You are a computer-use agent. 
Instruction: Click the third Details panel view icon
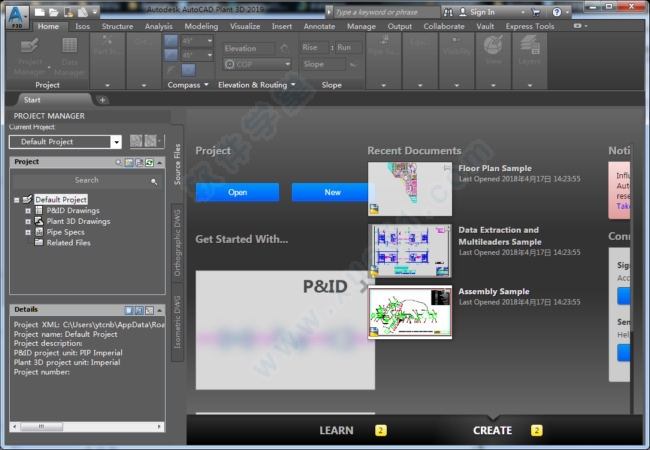[x=149, y=310]
